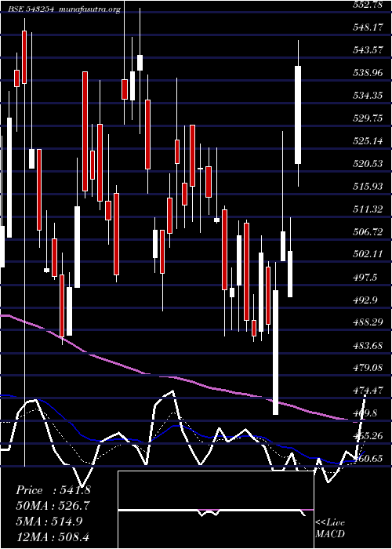The width and height of the screenshot is (392, 549).
Task: Click the 502.11 price axis label
Action: coord(368,255)
